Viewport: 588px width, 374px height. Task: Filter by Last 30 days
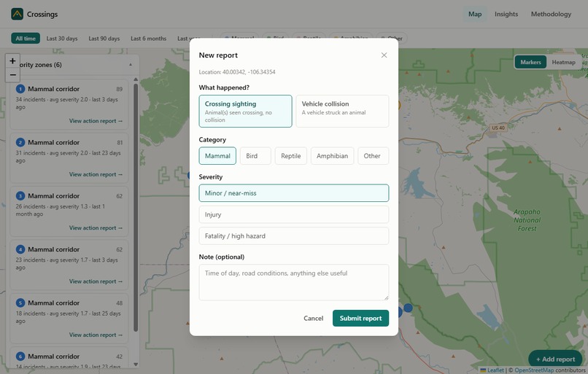pyautogui.click(x=62, y=38)
